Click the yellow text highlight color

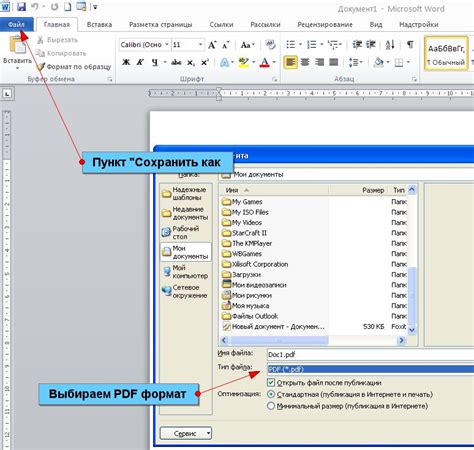(x=244, y=62)
